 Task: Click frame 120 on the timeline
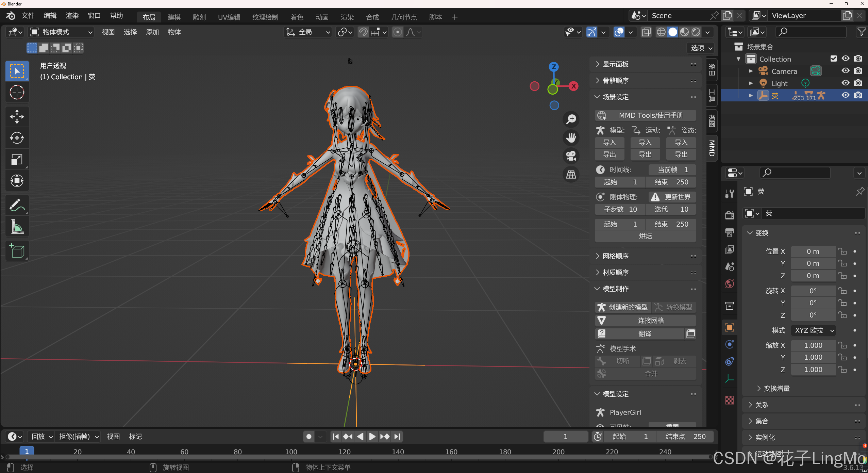pos(344,452)
